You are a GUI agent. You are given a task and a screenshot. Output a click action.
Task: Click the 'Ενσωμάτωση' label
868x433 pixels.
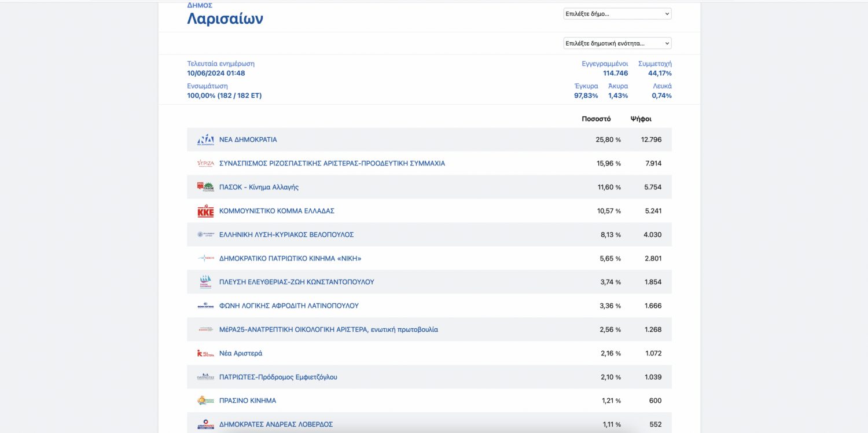(207, 86)
